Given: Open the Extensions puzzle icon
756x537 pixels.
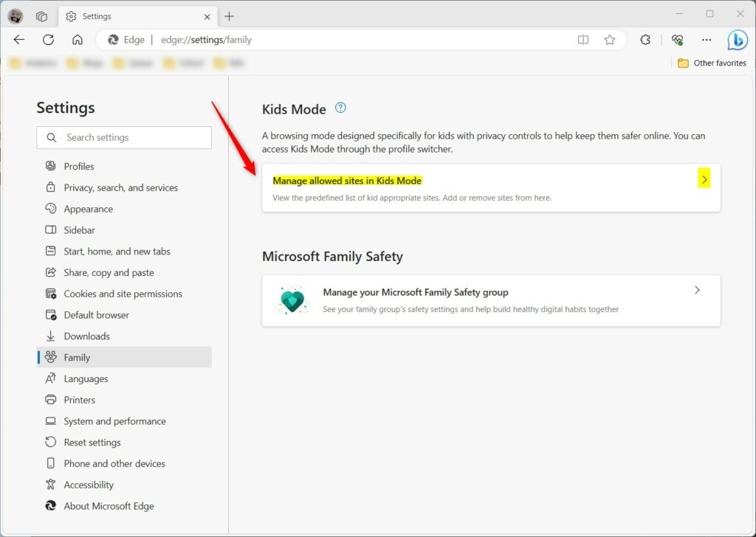Looking at the screenshot, I should pyautogui.click(x=645, y=40).
